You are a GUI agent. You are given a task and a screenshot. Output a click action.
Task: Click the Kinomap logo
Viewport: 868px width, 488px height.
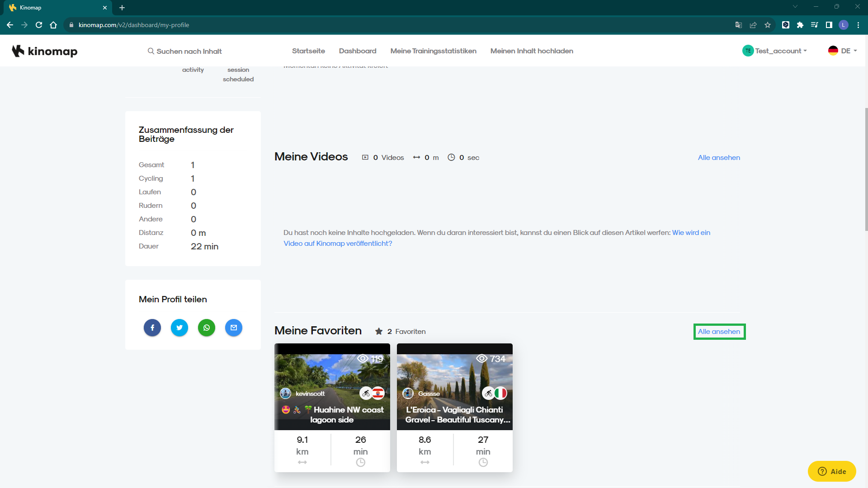45,51
